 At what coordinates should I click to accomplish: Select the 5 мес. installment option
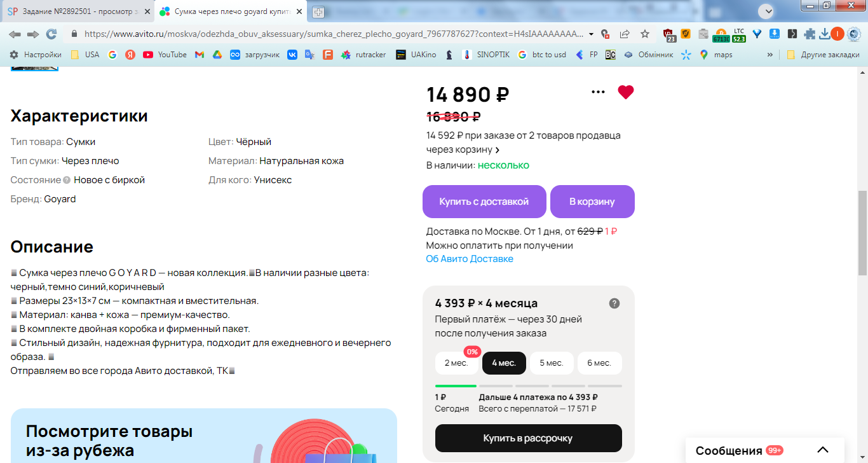pyautogui.click(x=552, y=363)
